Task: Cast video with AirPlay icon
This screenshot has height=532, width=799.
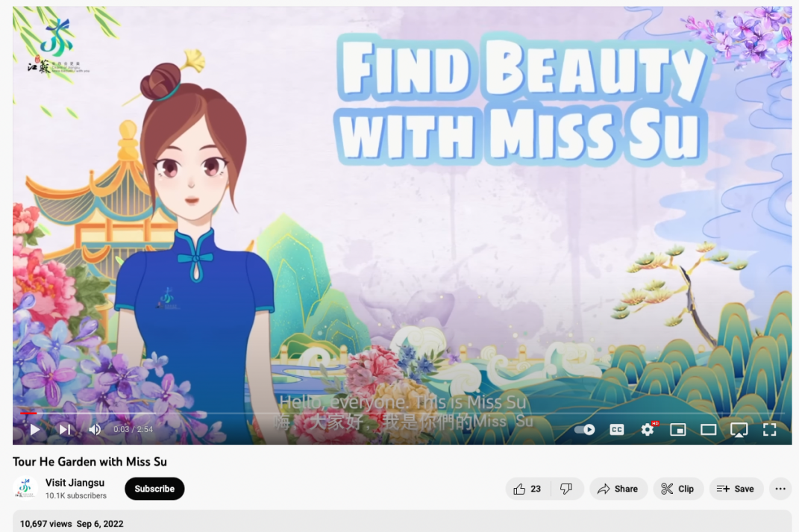Action: click(739, 430)
